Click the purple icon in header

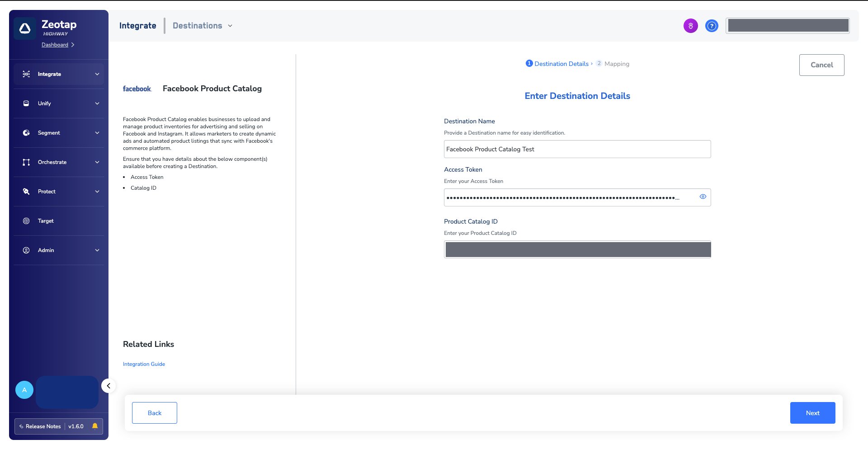[690, 26]
